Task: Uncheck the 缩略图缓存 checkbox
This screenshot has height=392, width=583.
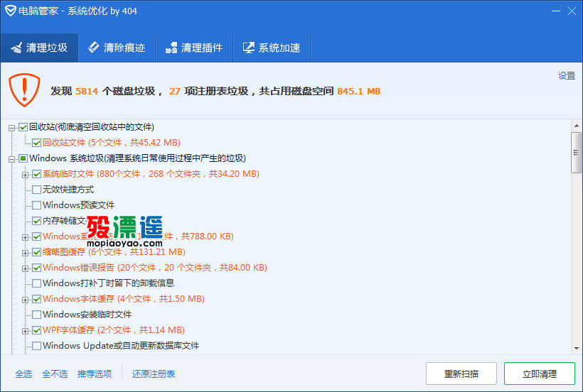Action: pos(36,252)
